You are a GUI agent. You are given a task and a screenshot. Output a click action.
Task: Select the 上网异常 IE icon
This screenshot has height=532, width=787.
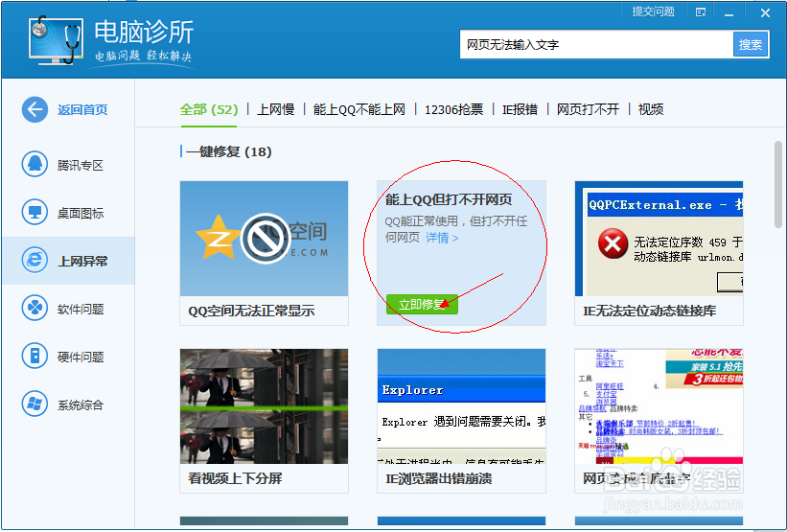click(x=35, y=260)
